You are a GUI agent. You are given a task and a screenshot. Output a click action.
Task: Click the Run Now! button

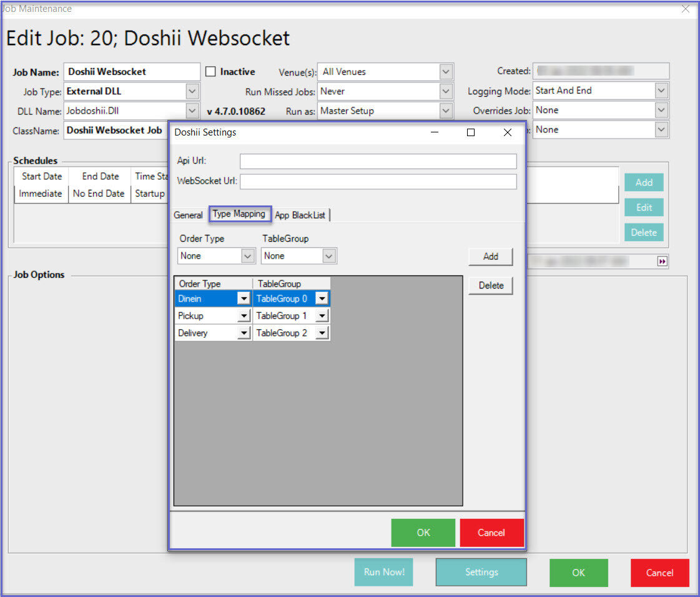coord(384,572)
